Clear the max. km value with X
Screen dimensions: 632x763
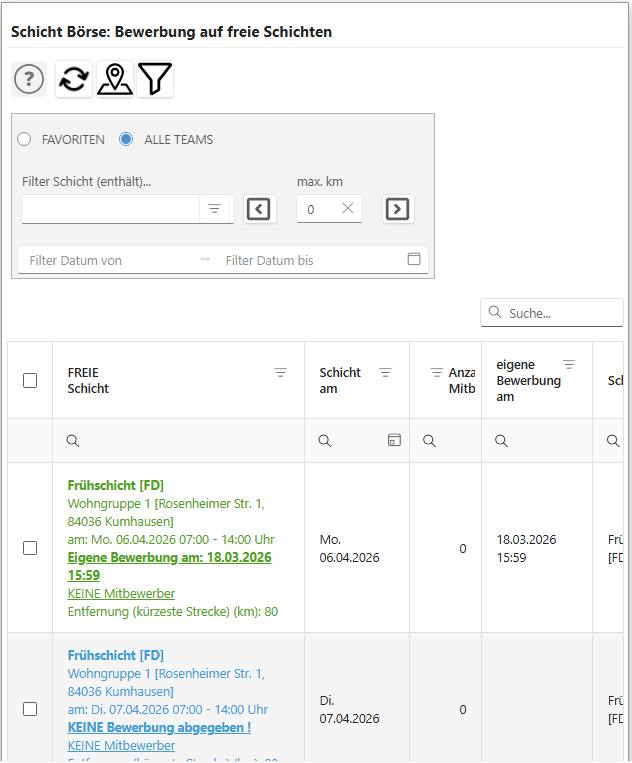coord(348,209)
